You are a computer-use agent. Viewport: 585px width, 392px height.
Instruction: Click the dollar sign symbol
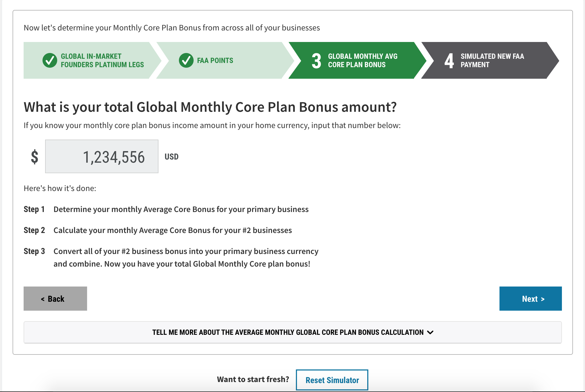pyautogui.click(x=35, y=157)
